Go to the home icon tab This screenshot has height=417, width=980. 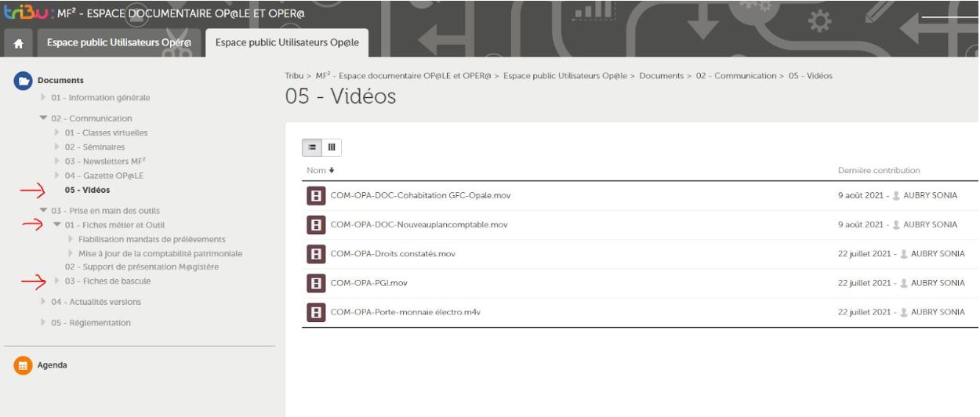(17, 44)
